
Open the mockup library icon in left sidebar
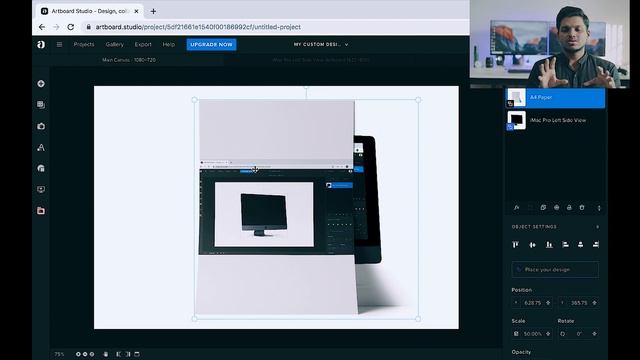click(41, 104)
